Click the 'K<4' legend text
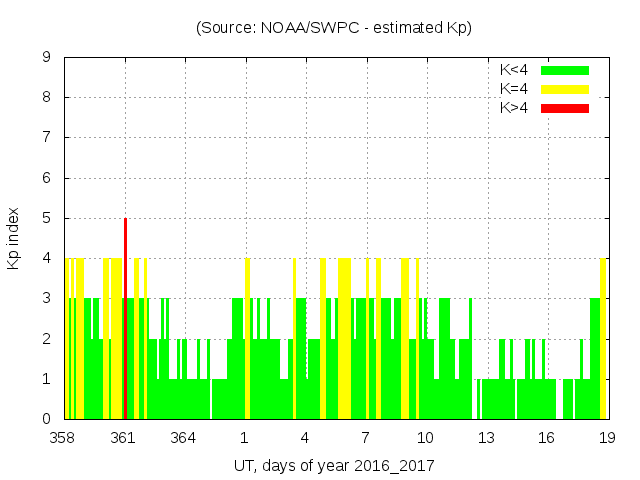 pos(515,70)
